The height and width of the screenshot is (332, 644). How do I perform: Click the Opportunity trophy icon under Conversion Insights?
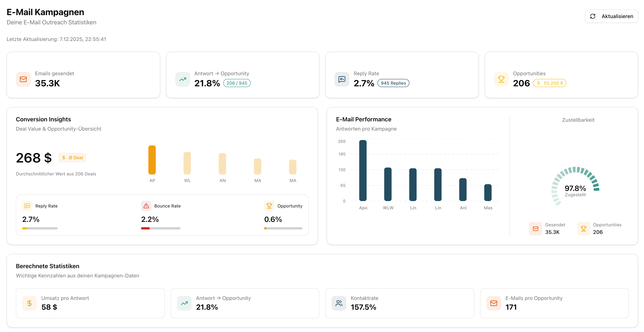pos(269,206)
